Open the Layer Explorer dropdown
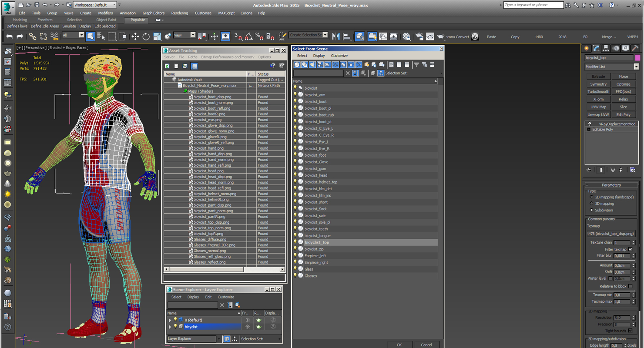Screen dimensions: 644x348 194,339
